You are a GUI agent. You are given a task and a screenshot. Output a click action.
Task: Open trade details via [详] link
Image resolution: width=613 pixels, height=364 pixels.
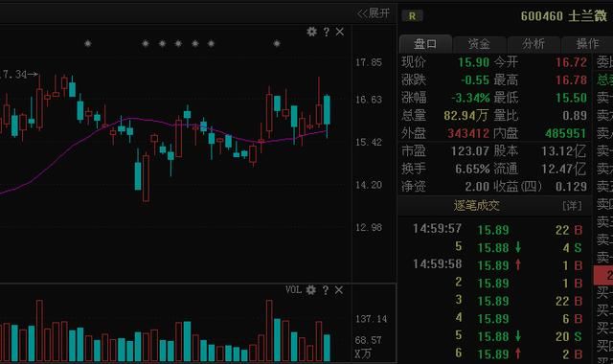[572, 206]
